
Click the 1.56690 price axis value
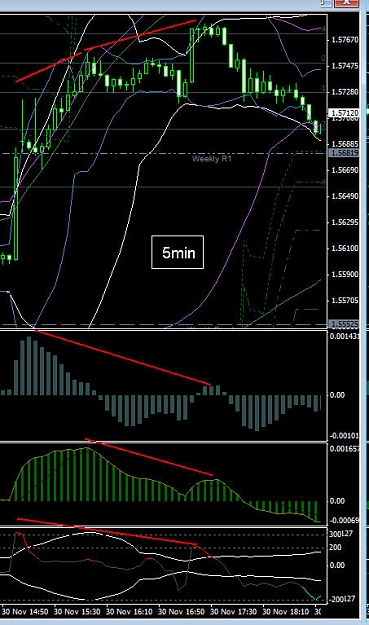click(x=345, y=170)
